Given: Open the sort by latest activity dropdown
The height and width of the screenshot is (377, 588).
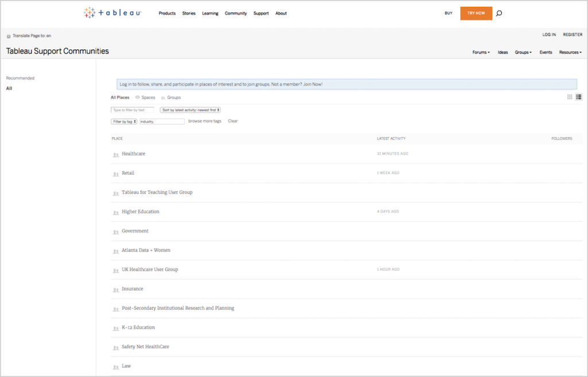Looking at the screenshot, I should coord(190,110).
